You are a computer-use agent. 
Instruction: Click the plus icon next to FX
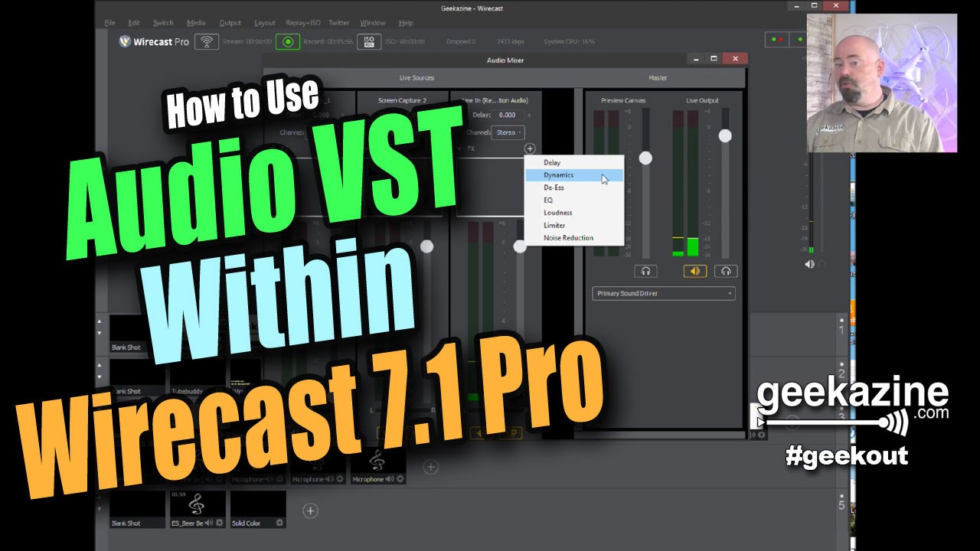point(530,148)
